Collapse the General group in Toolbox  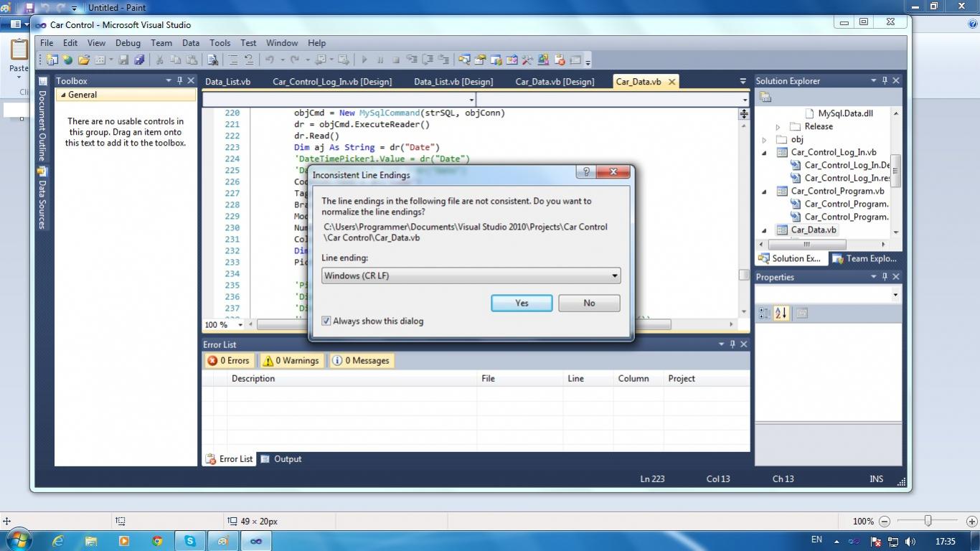pyautogui.click(x=62, y=95)
